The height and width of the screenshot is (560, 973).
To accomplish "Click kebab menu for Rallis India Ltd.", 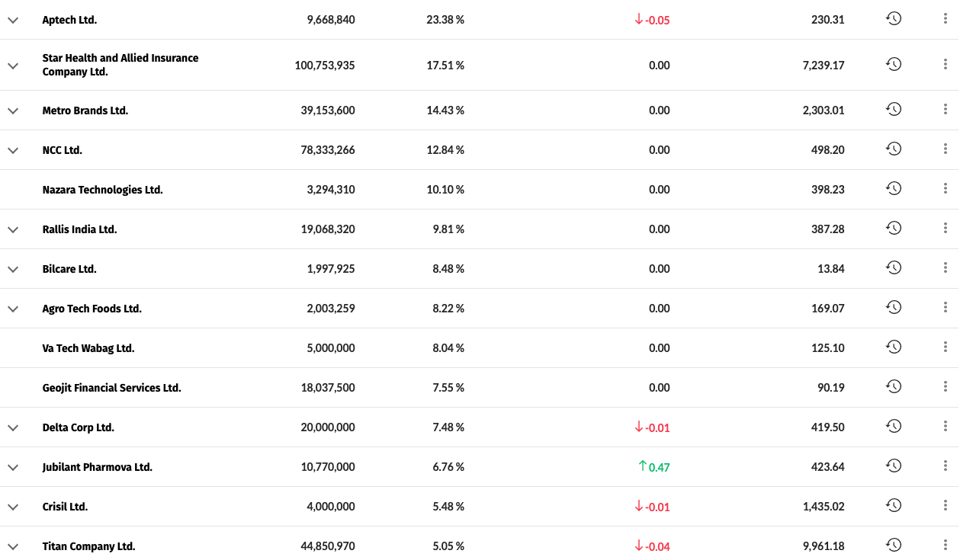I will point(946,229).
